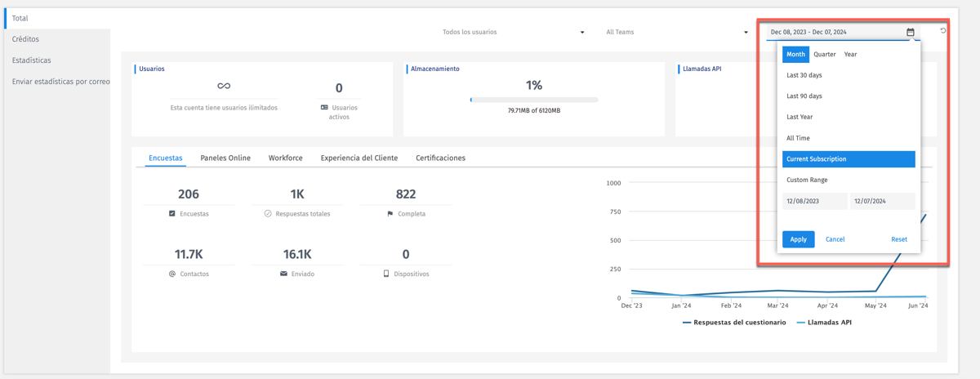Click the Almacenamiento storage progress bar

tap(534, 100)
